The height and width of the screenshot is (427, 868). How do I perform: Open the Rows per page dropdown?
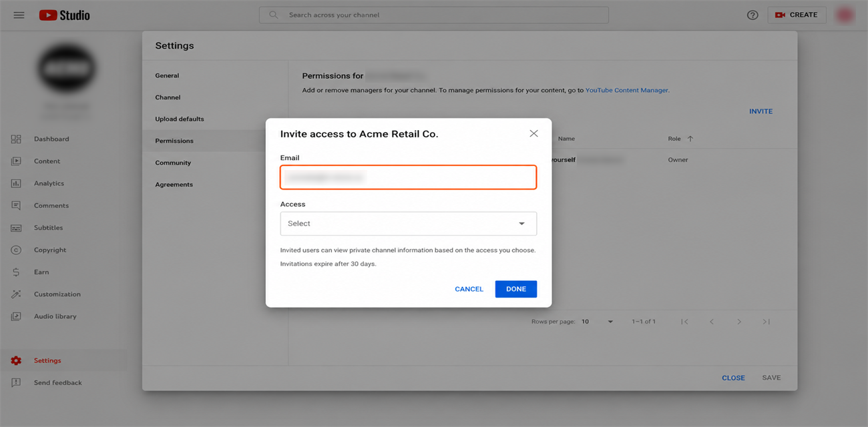[x=597, y=322]
